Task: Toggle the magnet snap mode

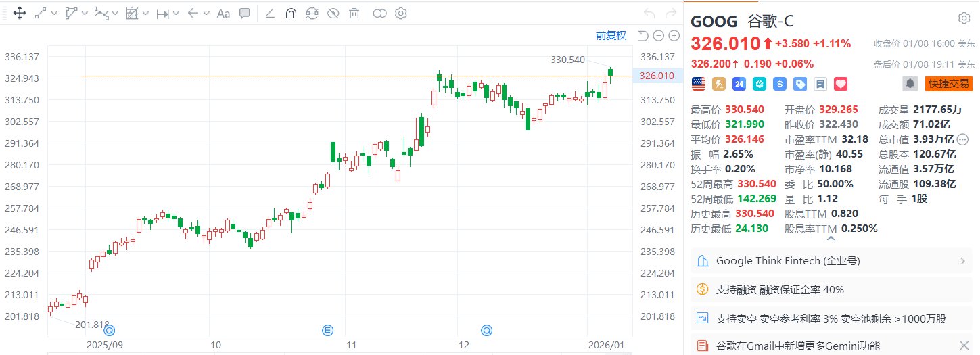Action: click(x=291, y=13)
